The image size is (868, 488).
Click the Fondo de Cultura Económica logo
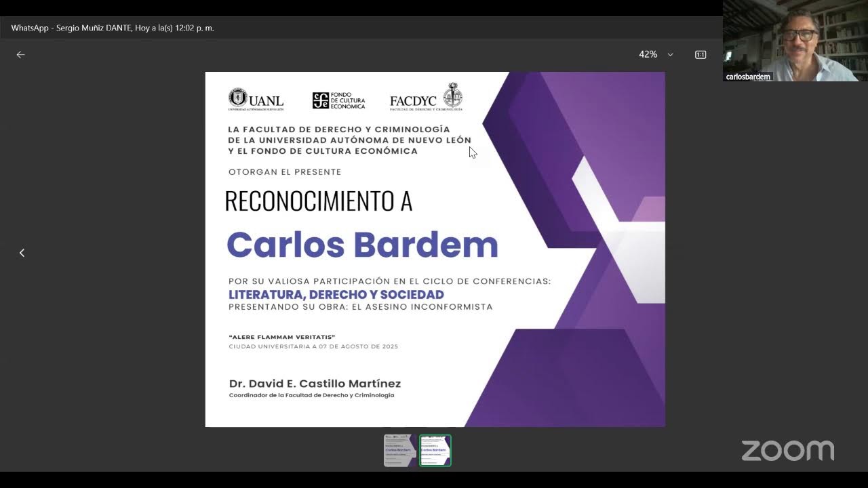coord(338,101)
